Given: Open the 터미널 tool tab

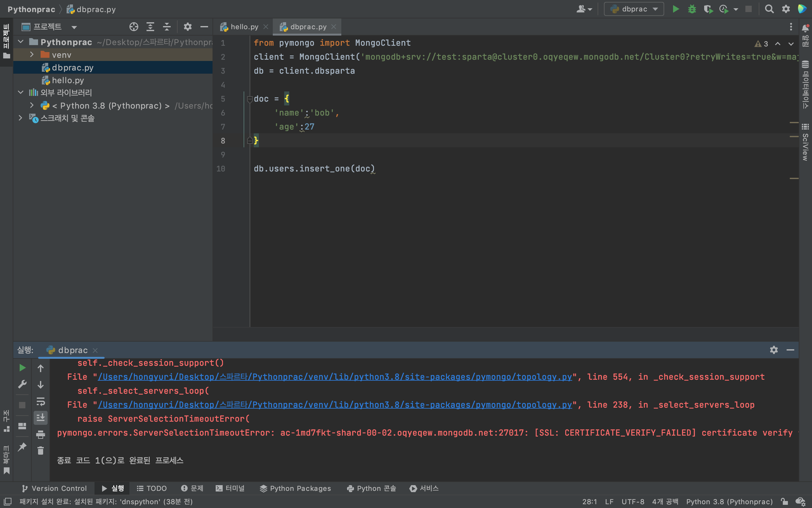Looking at the screenshot, I should (x=230, y=488).
